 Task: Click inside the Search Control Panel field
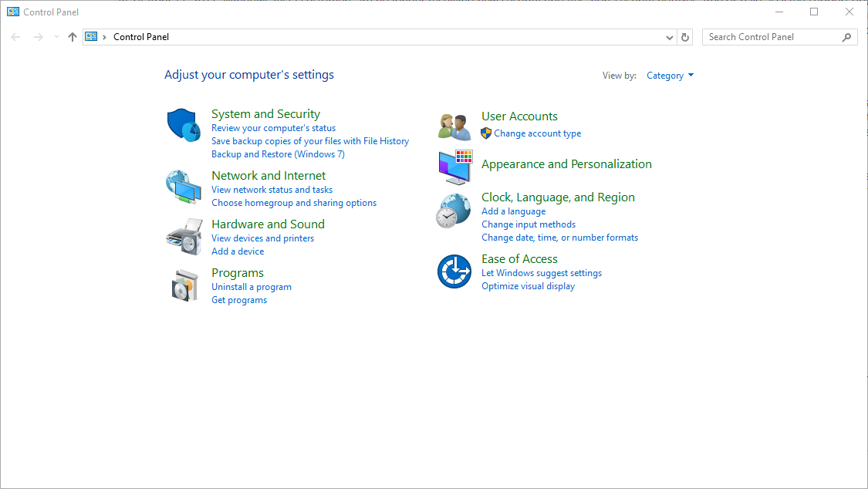point(772,36)
